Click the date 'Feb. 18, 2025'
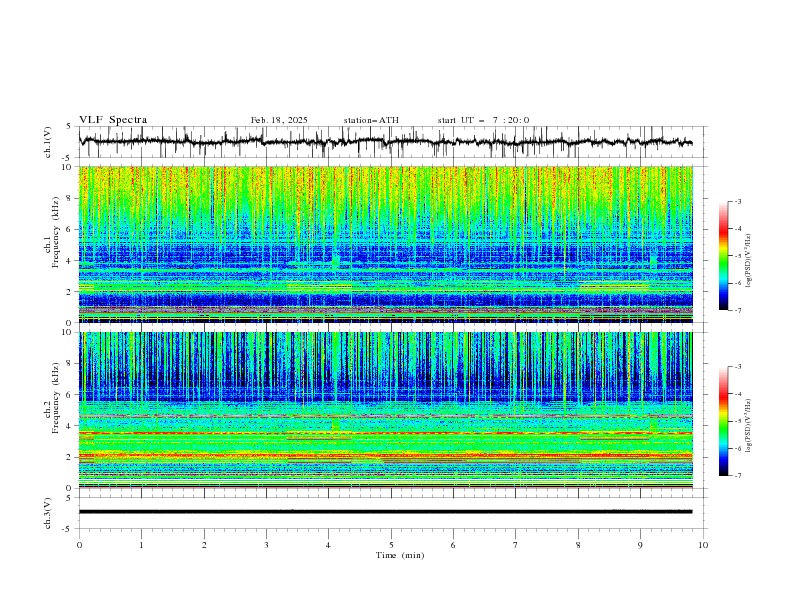The width and height of the screenshot is (792, 612). (x=279, y=120)
